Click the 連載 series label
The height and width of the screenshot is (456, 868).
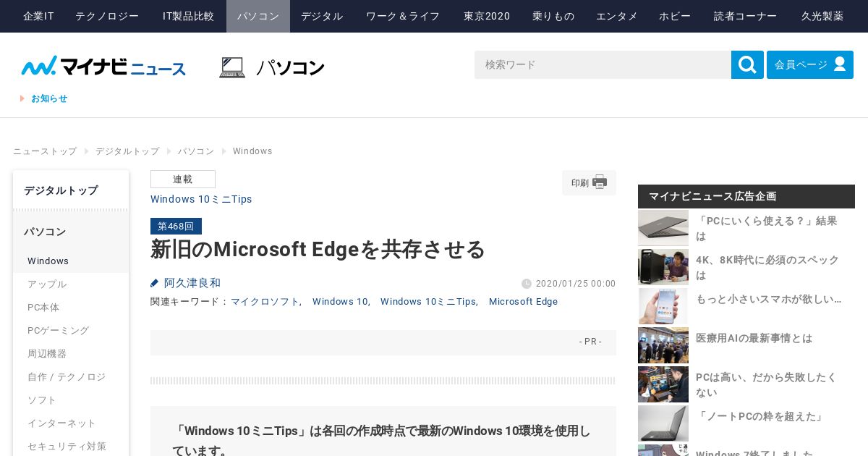tap(183, 179)
